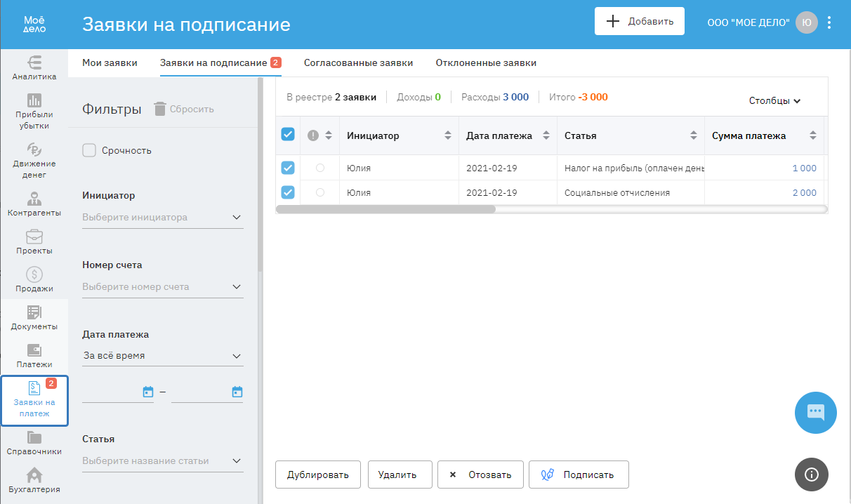Screen dimensions: 851x504
Task: Go to Движение денег section
Action: (34, 154)
